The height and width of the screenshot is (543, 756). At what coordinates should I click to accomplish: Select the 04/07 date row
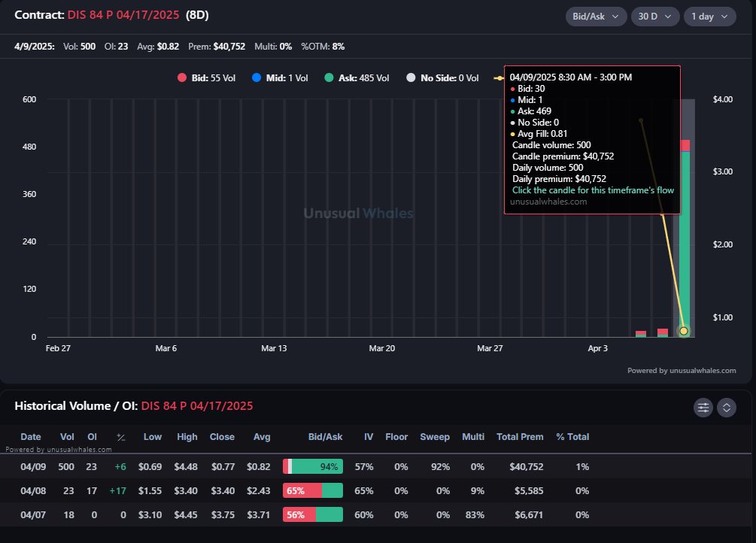pos(375,514)
